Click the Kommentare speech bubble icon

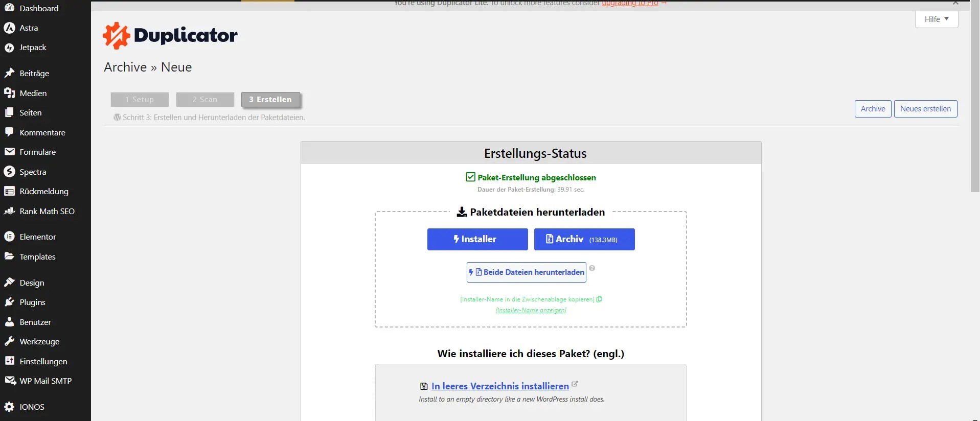(x=9, y=132)
